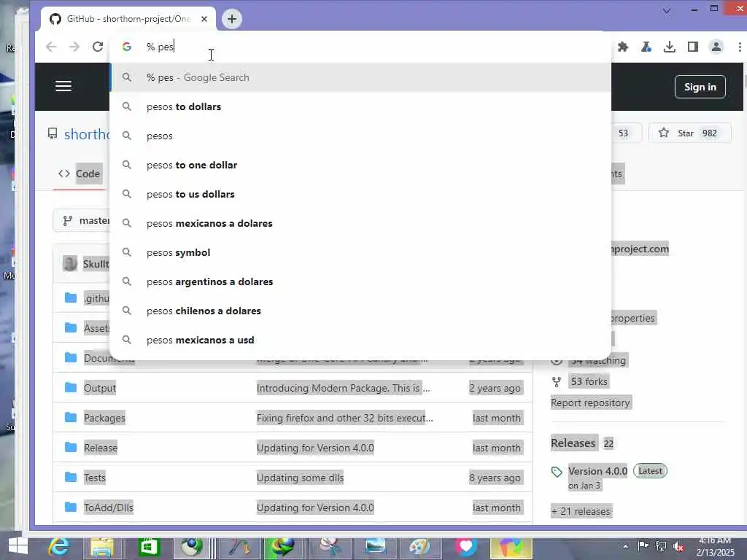
Task: Reload the page with the refresh icon
Action: pyautogui.click(x=98, y=47)
